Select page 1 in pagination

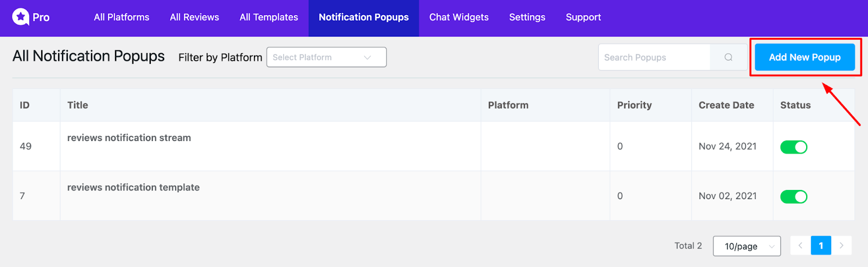coord(821,245)
